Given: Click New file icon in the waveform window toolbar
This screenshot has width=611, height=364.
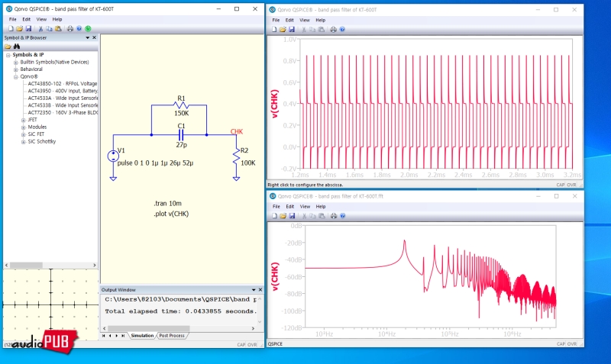Looking at the screenshot, I should 274,29.
